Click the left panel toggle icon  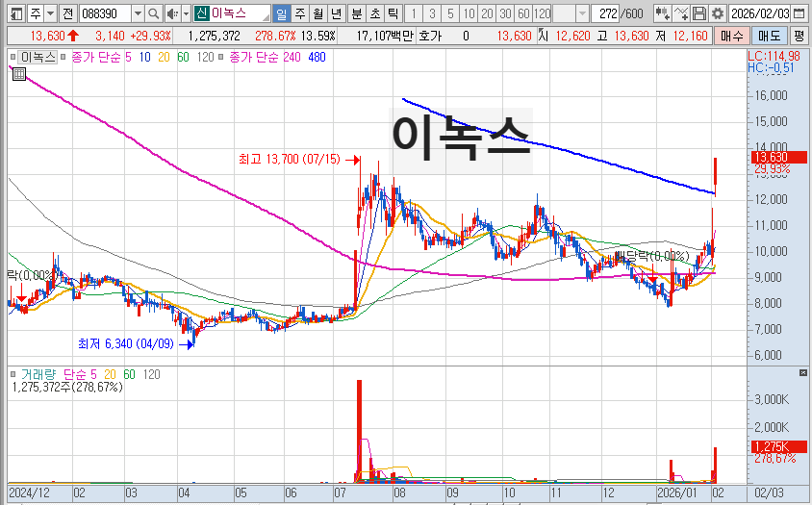pyautogui.click(x=16, y=13)
